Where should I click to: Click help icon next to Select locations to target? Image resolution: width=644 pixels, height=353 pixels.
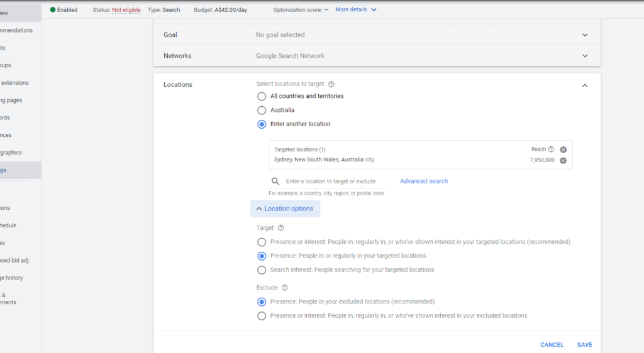pyautogui.click(x=331, y=84)
